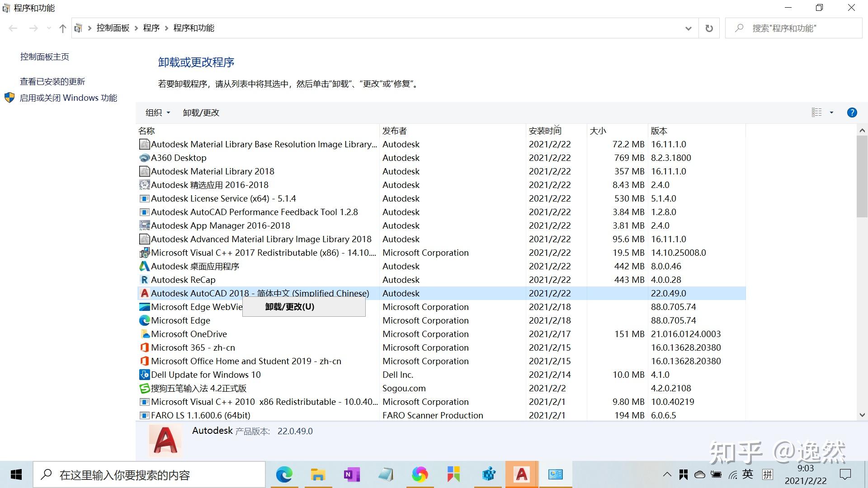Open the 组织 dropdown menu

pos(157,113)
